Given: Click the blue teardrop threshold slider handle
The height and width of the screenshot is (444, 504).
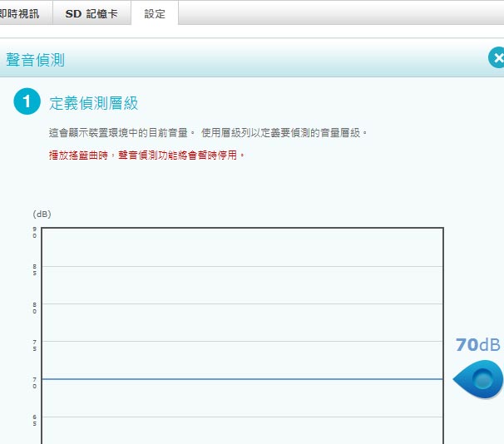Looking at the screenshot, I should (x=481, y=380).
